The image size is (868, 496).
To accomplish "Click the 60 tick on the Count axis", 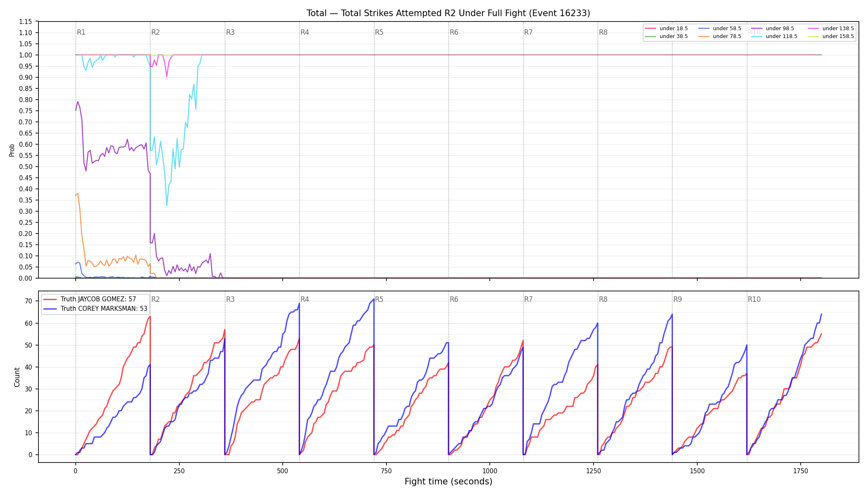I will (x=29, y=323).
